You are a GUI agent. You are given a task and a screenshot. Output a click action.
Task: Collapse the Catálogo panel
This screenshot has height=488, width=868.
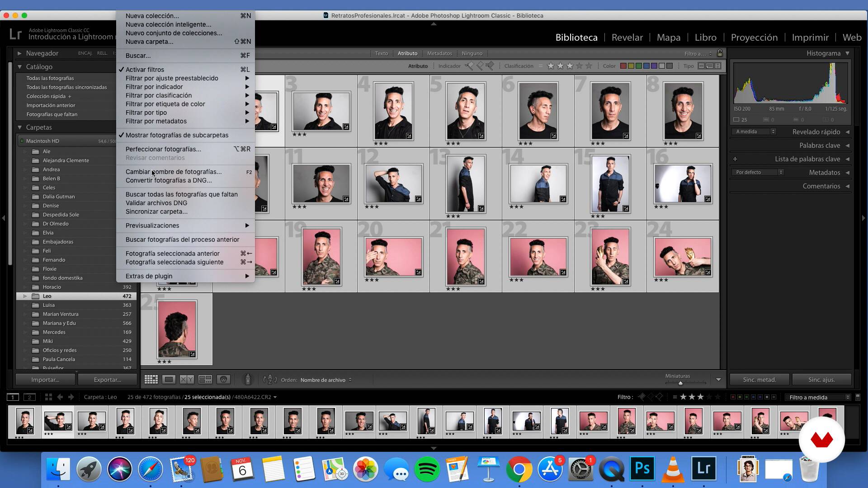click(x=20, y=67)
